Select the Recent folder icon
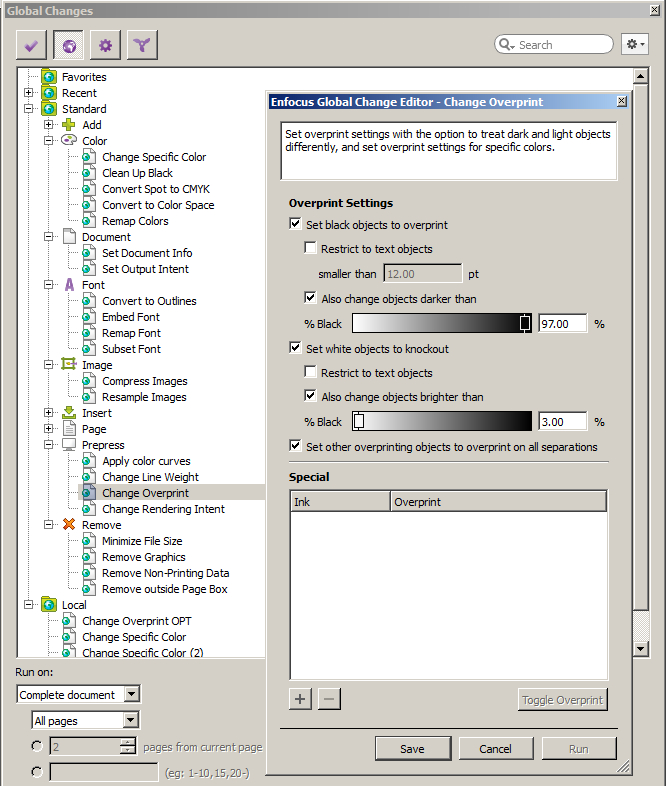666x786 pixels. pyautogui.click(x=49, y=93)
